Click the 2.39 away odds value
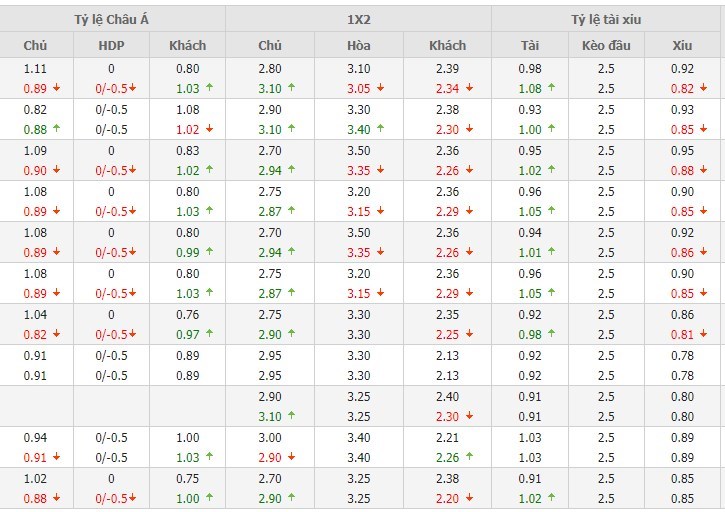The image size is (725, 512). coord(447,68)
